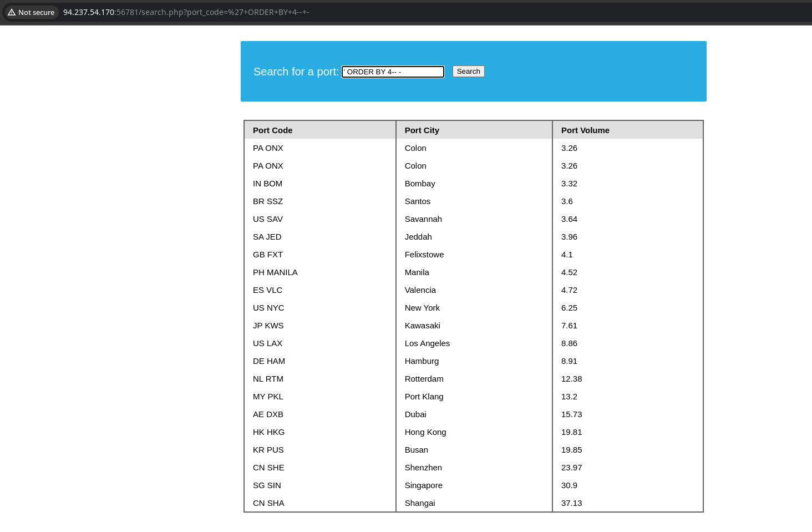The width and height of the screenshot is (812, 532).
Task: Click the Singapore city cell
Action: 423,485
